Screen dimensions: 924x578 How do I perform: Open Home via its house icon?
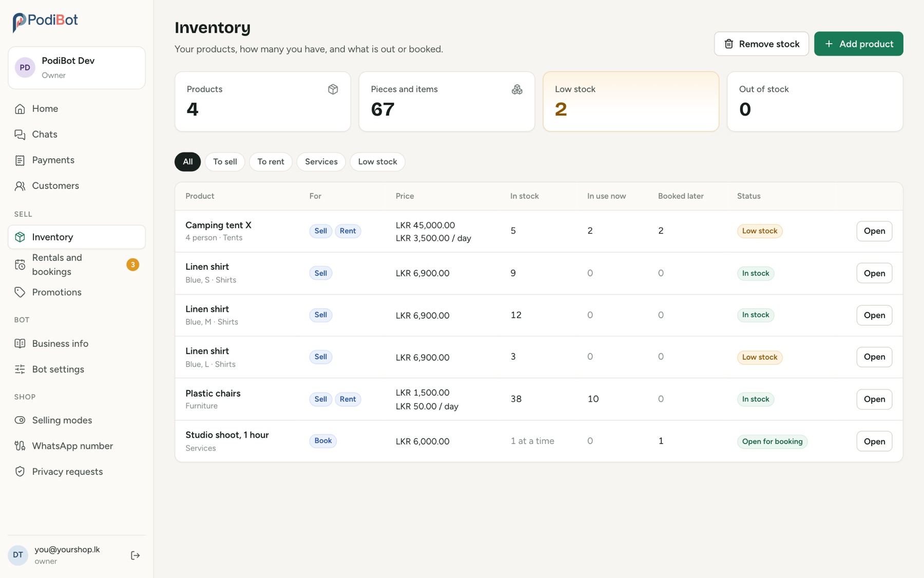(x=20, y=109)
